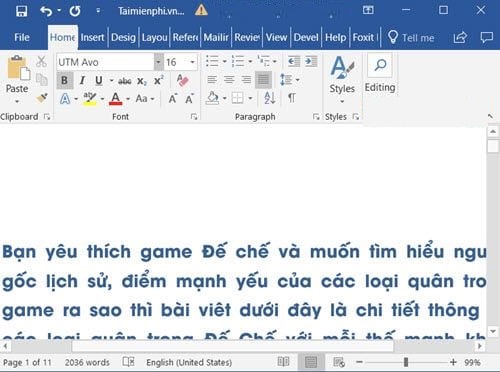Redo the last action in the quick access toolbar
This screenshot has height=372, width=500.
(75, 11)
